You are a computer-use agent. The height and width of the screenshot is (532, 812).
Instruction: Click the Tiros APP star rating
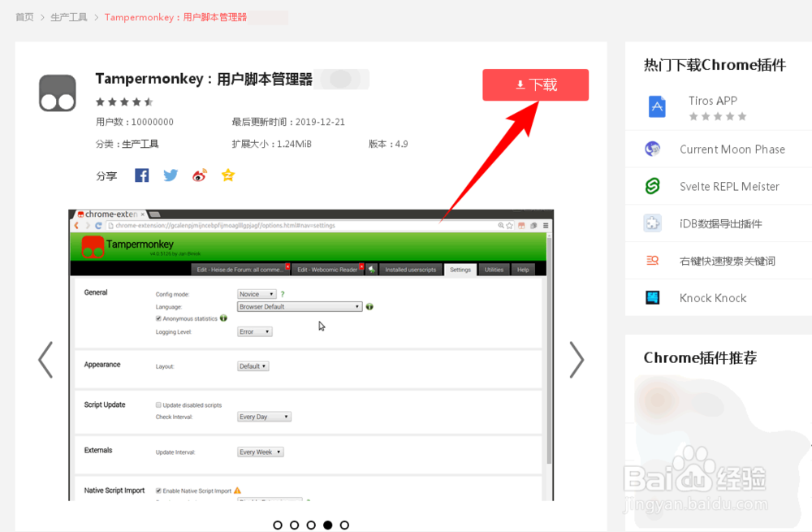(718, 117)
